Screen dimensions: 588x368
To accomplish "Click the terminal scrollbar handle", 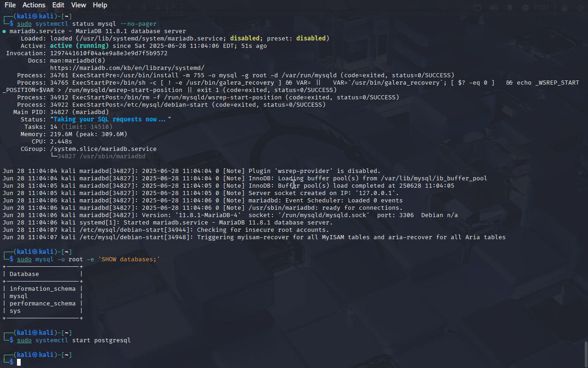I will coord(586,354).
